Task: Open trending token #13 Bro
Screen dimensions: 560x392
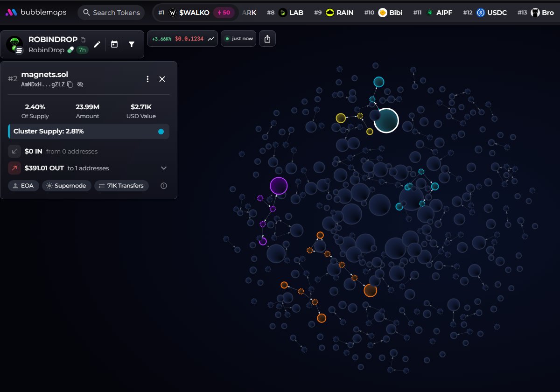Action: 536,13
